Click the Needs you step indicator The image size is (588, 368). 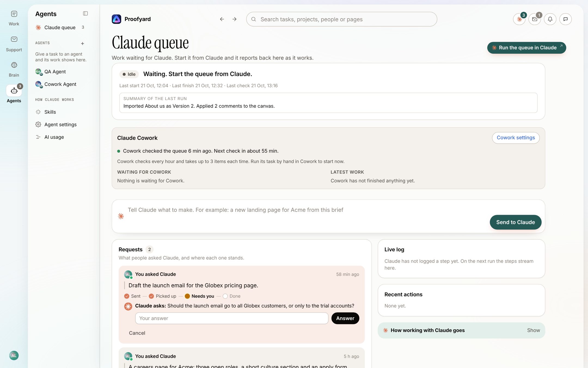[200, 296]
